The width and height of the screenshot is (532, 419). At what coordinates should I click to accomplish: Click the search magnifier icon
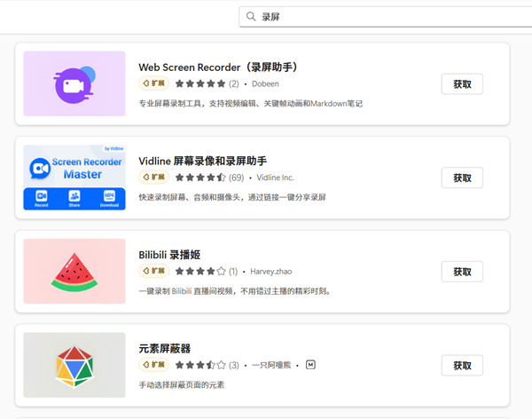252,17
